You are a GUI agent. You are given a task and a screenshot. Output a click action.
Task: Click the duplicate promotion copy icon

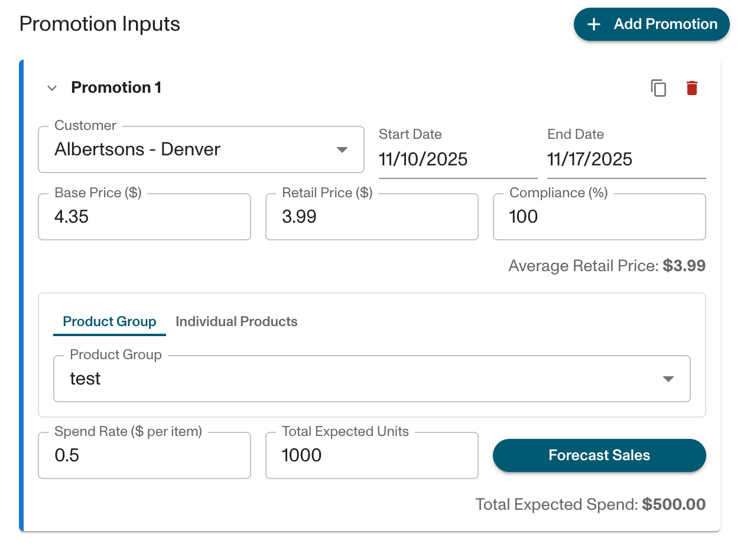658,88
